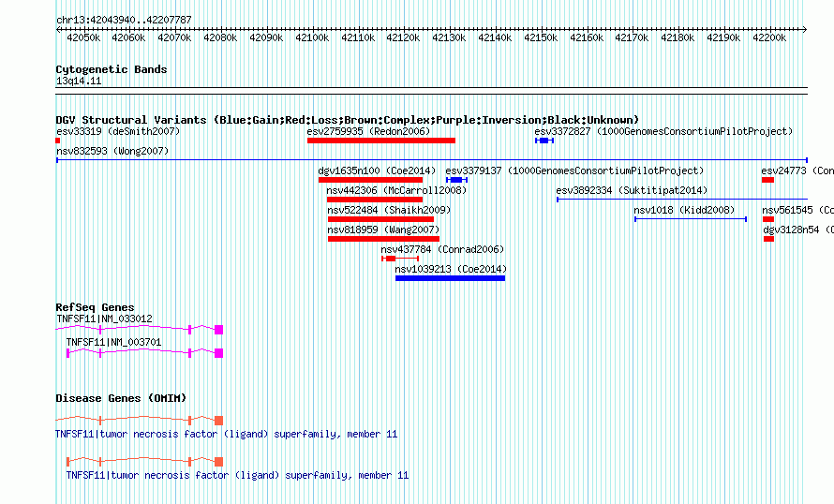Viewport: 834px width, 504px height.
Task: Open nsv437784 (Conrad2006) label
Action: 442,249
